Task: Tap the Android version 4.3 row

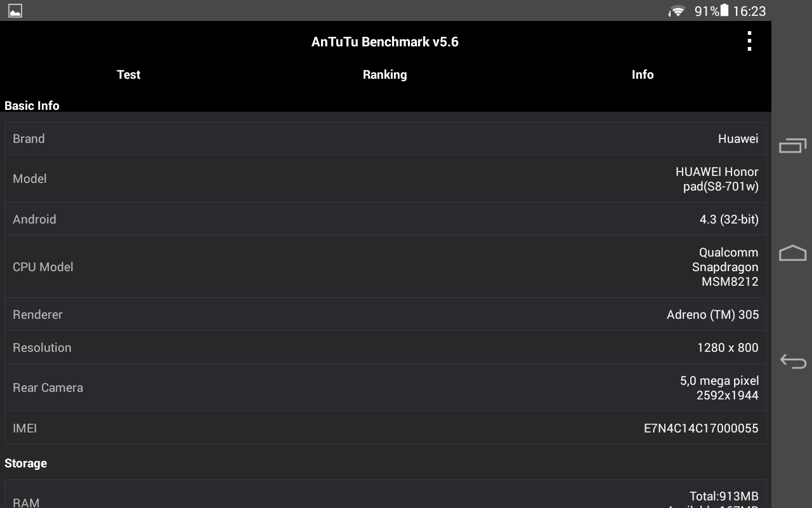Action: [x=385, y=219]
